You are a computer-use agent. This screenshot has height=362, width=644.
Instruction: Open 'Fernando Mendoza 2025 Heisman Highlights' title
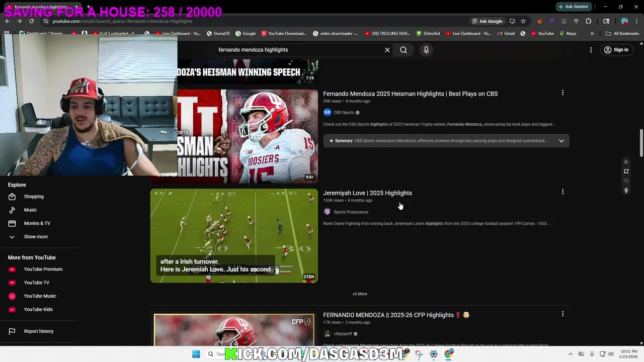click(410, 94)
